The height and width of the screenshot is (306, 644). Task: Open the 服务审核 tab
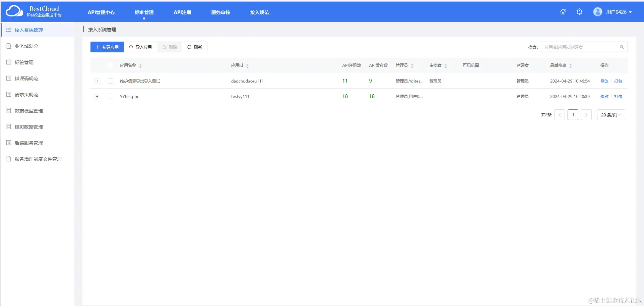[x=220, y=12]
